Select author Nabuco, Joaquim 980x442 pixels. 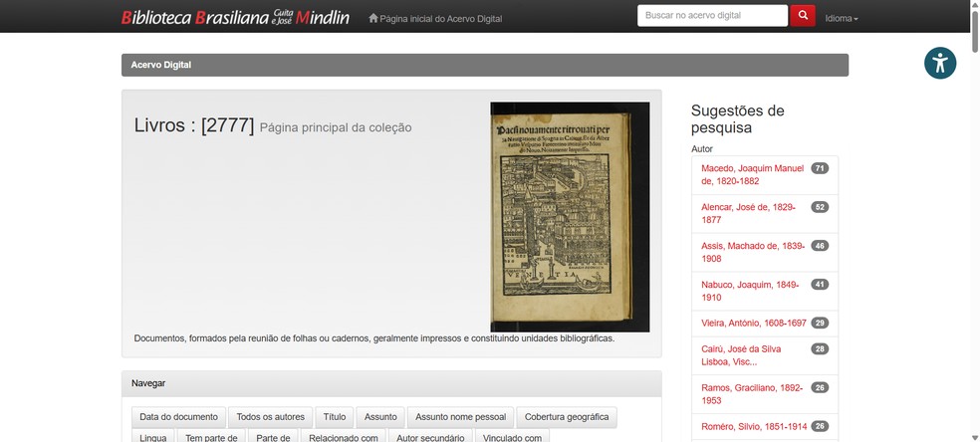click(x=750, y=291)
